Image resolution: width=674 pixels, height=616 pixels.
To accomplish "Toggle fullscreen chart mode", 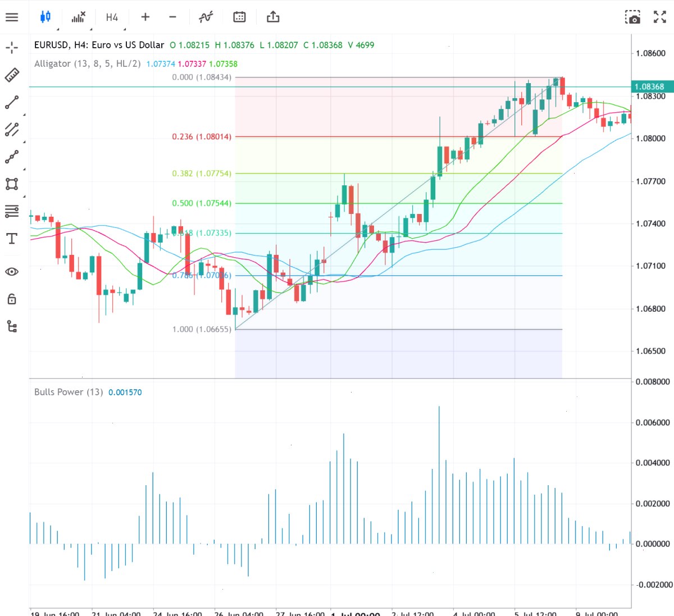I will coord(660,17).
